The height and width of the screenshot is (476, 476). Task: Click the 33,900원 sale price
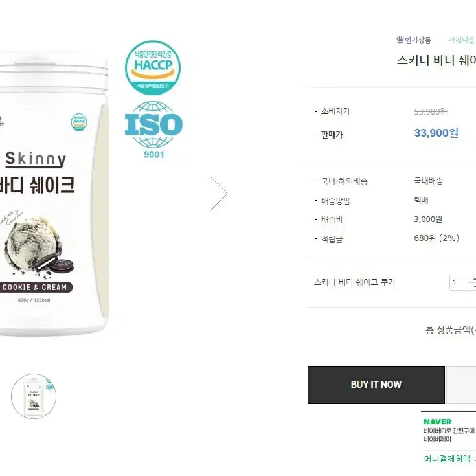click(x=436, y=133)
